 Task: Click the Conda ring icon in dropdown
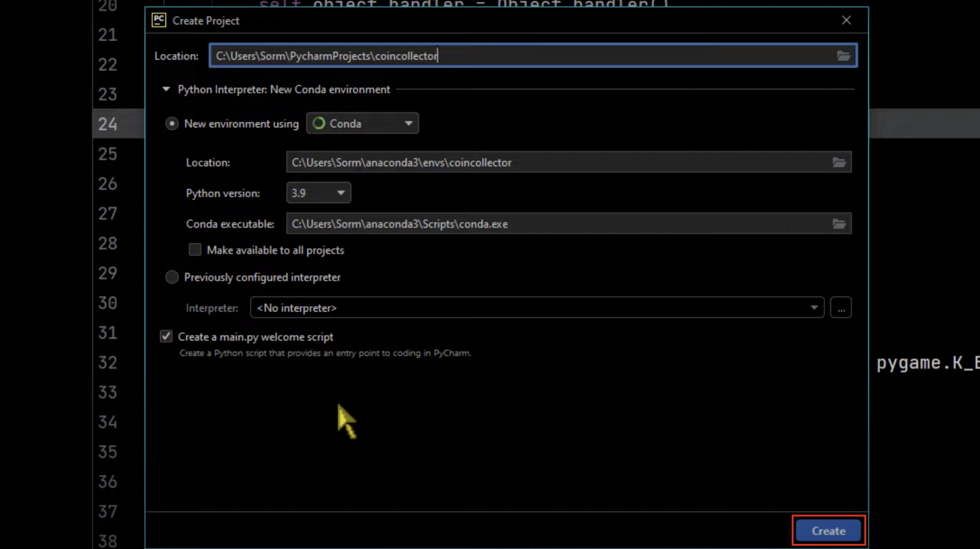coord(319,123)
